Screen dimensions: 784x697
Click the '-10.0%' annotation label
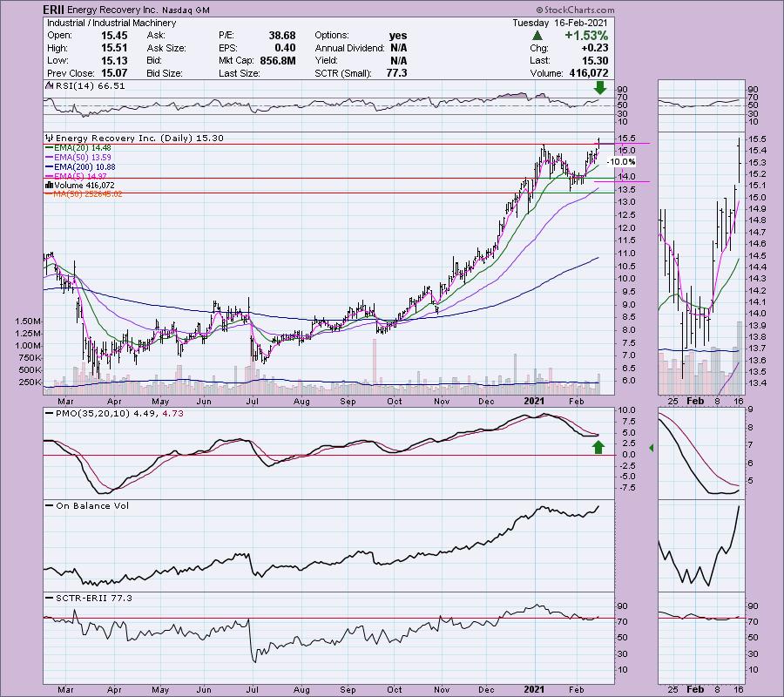click(x=621, y=162)
